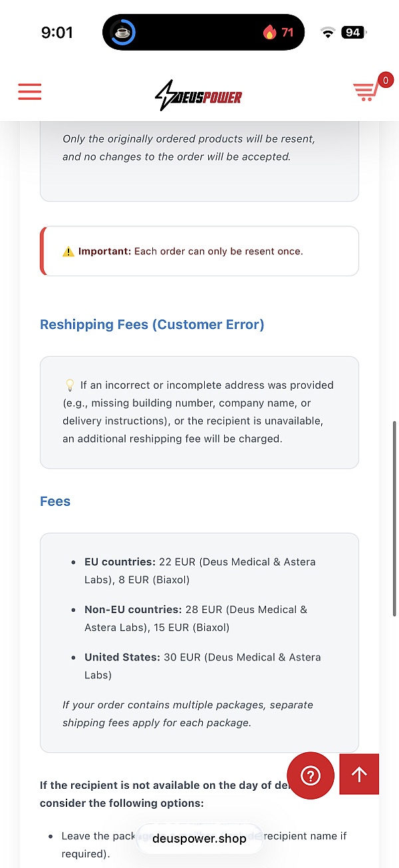Viewport: 399px width, 868px height.
Task: Tap the Non-EU countries fee item
Action: [x=196, y=618]
